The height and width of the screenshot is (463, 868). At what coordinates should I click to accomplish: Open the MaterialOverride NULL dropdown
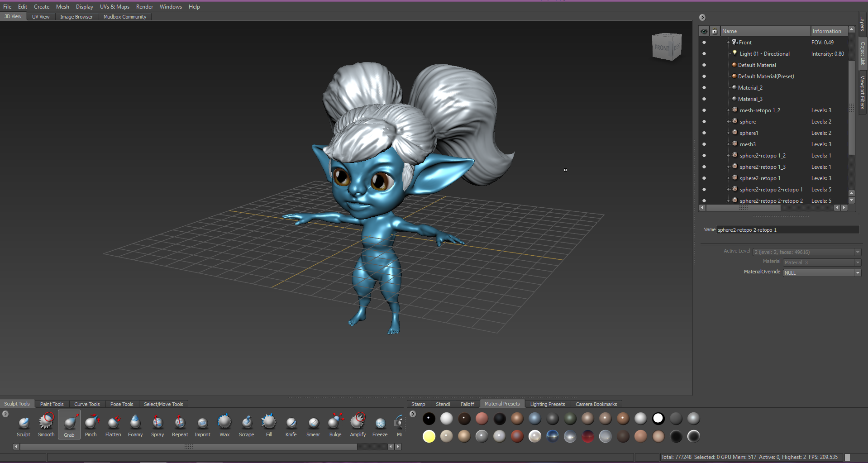click(822, 273)
